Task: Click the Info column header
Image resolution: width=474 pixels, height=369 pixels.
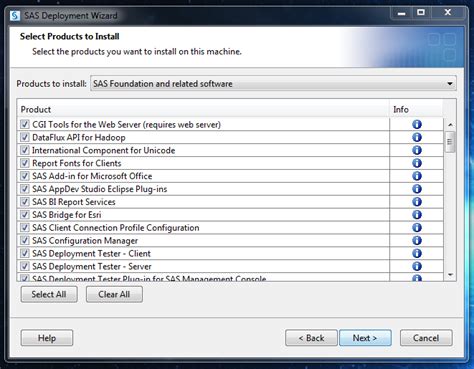Action: point(416,109)
